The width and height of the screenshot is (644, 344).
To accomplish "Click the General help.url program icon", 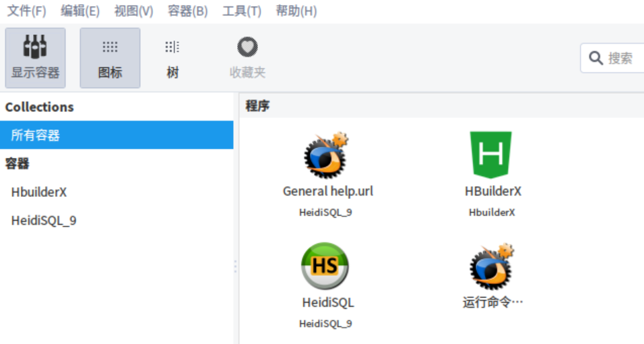I will [x=326, y=155].
